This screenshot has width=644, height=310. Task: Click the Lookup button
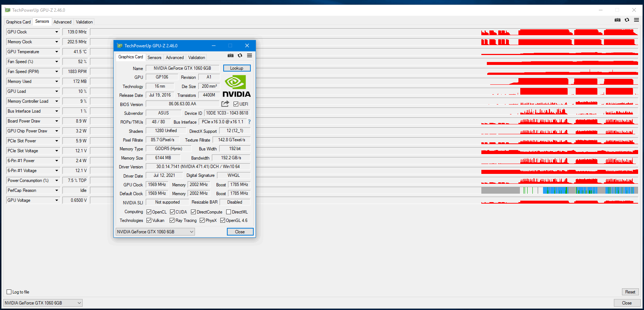(x=237, y=68)
